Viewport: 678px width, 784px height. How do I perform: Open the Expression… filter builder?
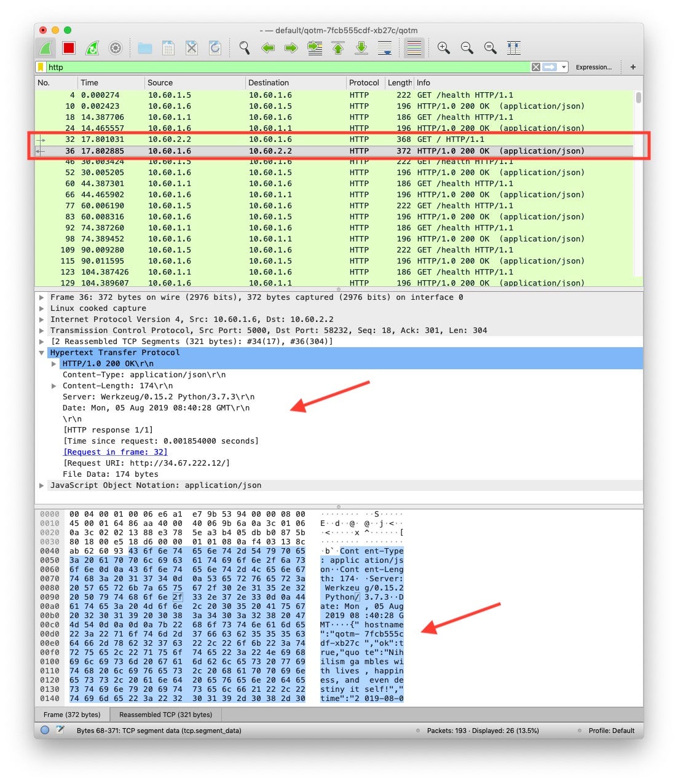click(x=593, y=67)
